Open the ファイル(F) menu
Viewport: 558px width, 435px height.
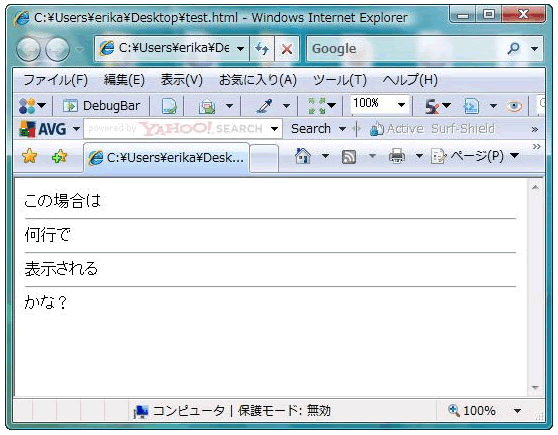(x=55, y=80)
